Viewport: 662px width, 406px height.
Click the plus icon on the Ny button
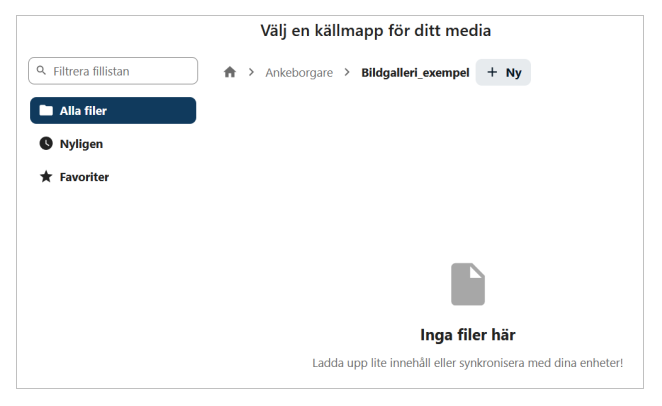pos(492,72)
